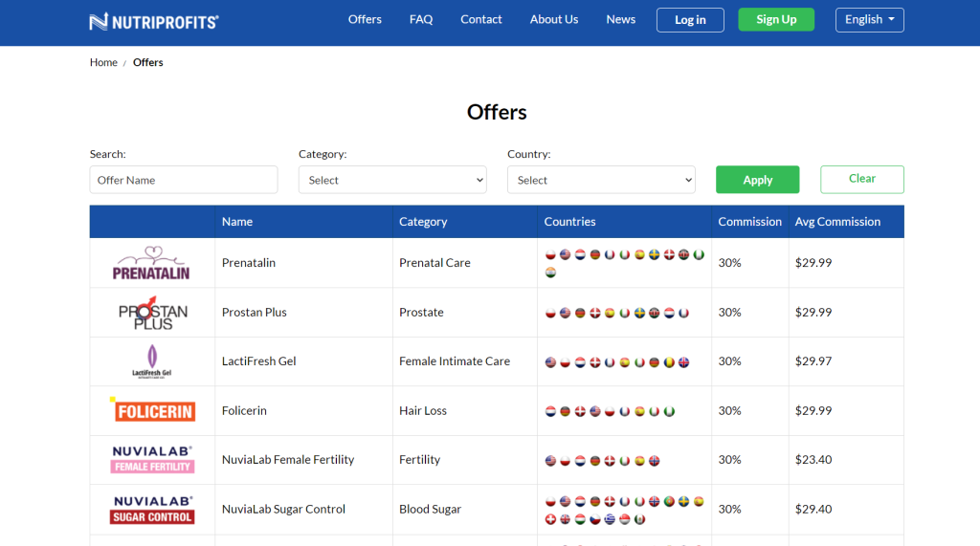Expand the English language dropdown

coord(869,20)
